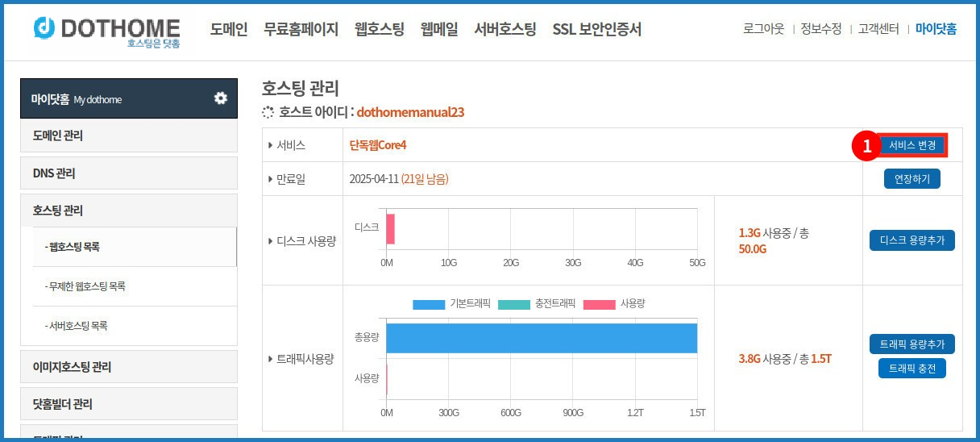
Task: Toggle the 사용량 legend item
Action: (x=613, y=304)
